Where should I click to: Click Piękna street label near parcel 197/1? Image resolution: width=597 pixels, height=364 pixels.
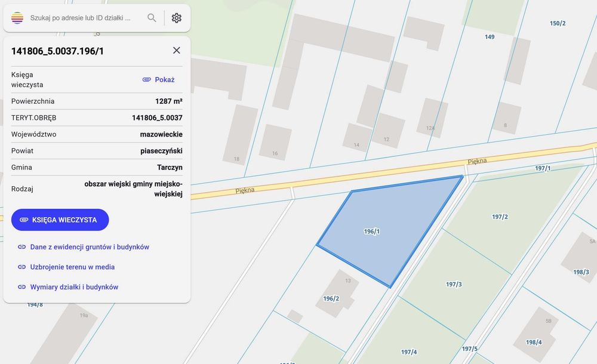point(477,161)
